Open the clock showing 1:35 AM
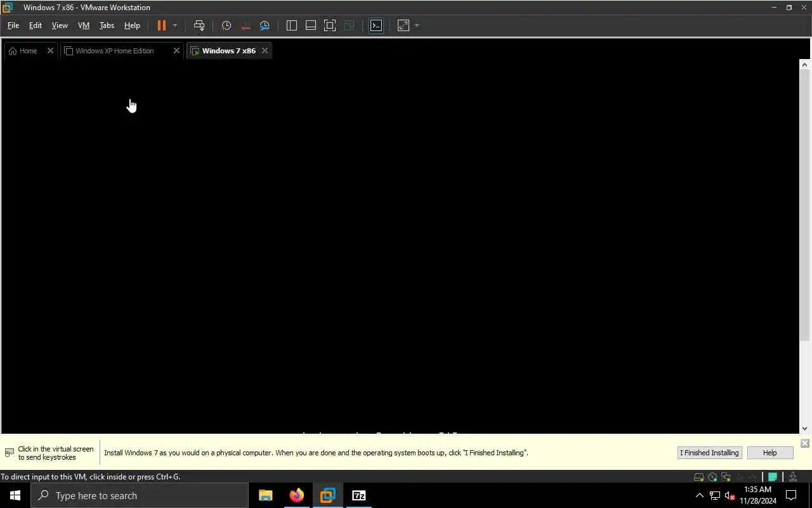This screenshot has height=508, width=812. click(x=758, y=495)
